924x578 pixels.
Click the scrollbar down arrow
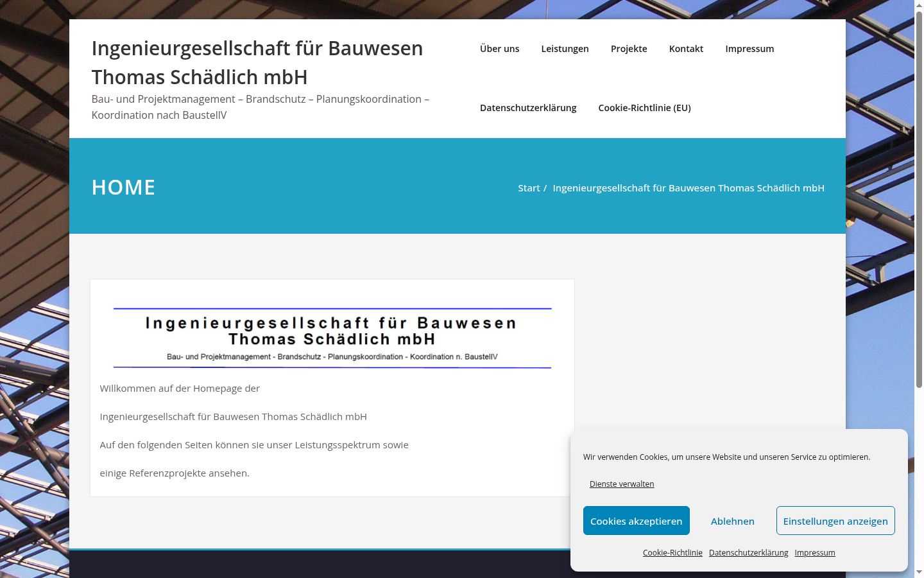coord(919,572)
